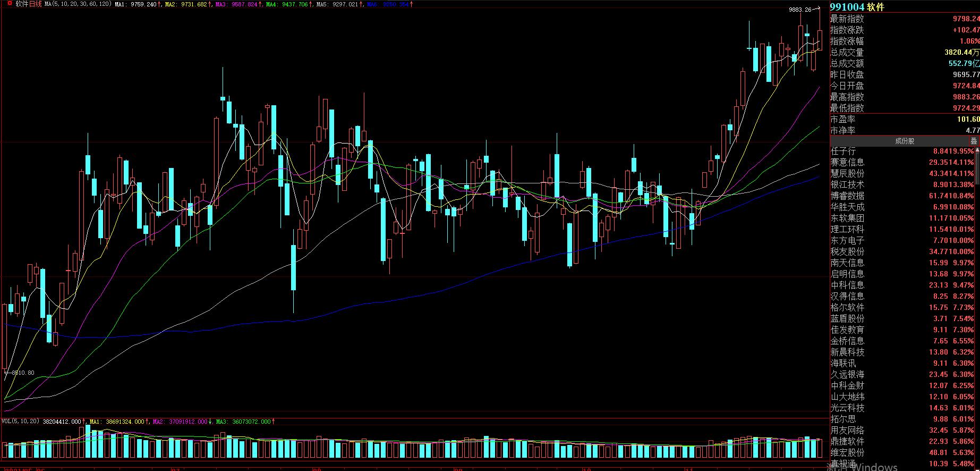
Task: Open constituent stock 任子行
Action: coord(844,152)
